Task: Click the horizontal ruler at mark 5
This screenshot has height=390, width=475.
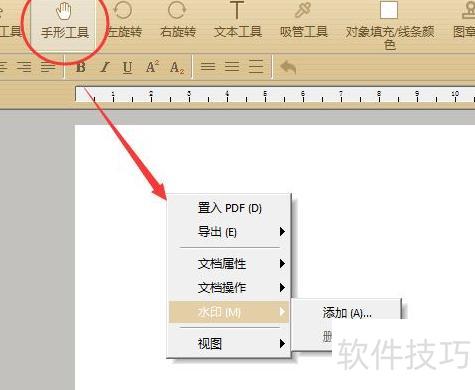Action: (265, 95)
